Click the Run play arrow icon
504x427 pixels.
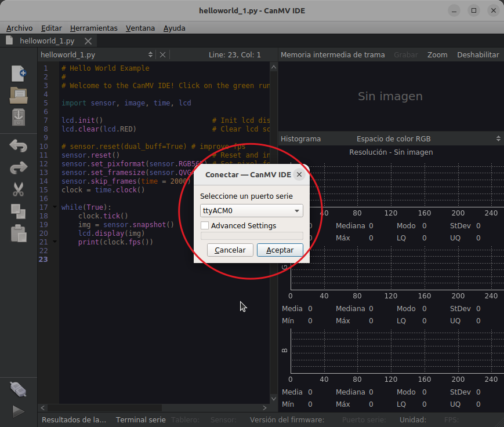19,411
